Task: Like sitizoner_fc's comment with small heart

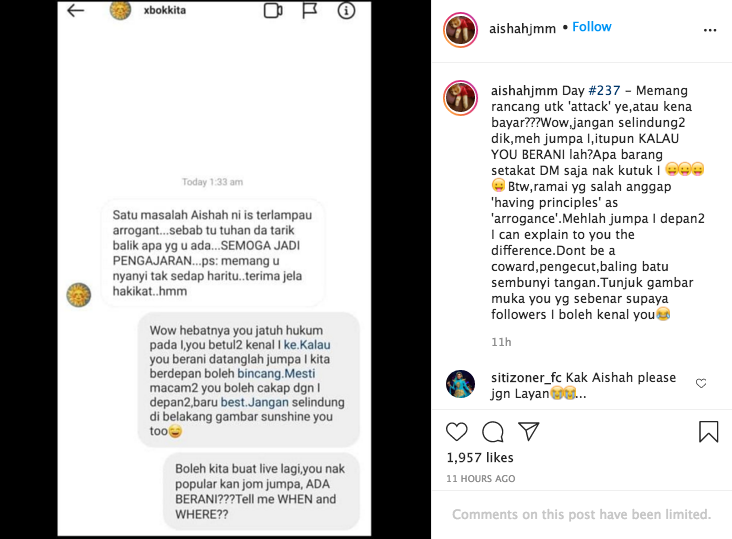Action: (x=701, y=384)
